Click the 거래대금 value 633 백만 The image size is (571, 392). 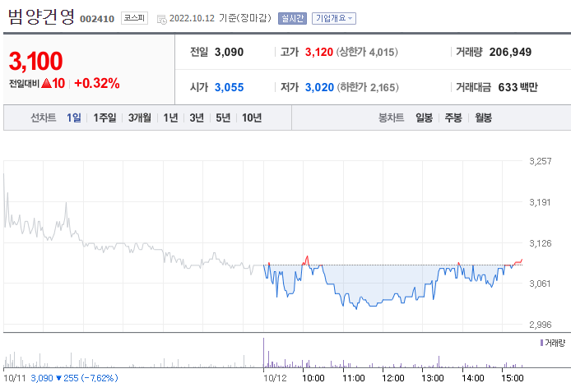tap(518, 87)
